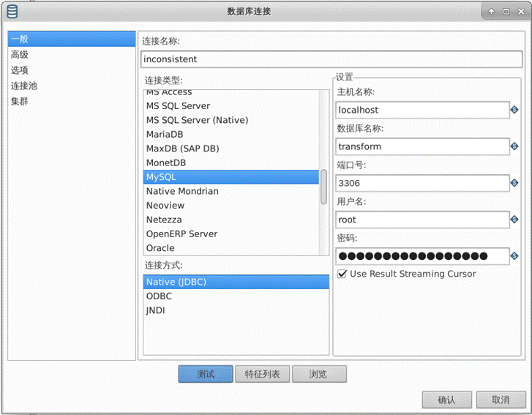Click the connection type list scrollbar thumb
Viewport: 532px width, 415px height.
click(x=324, y=187)
